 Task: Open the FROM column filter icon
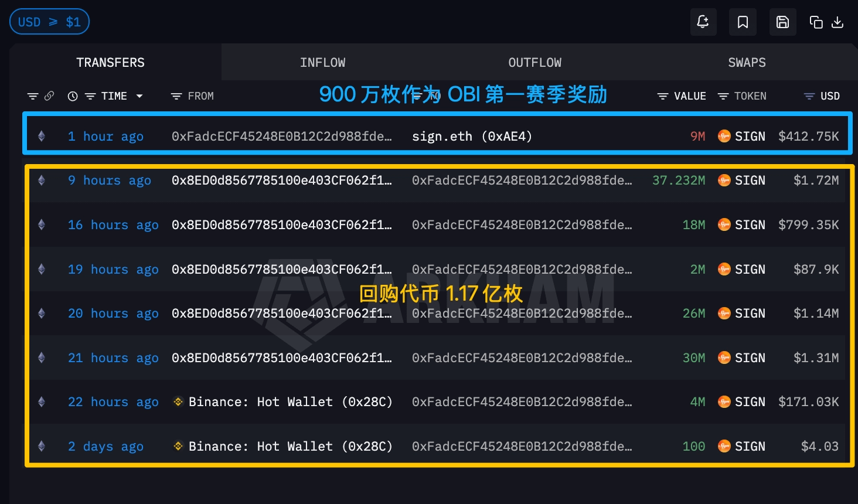pyautogui.click(x=176, y=96)
